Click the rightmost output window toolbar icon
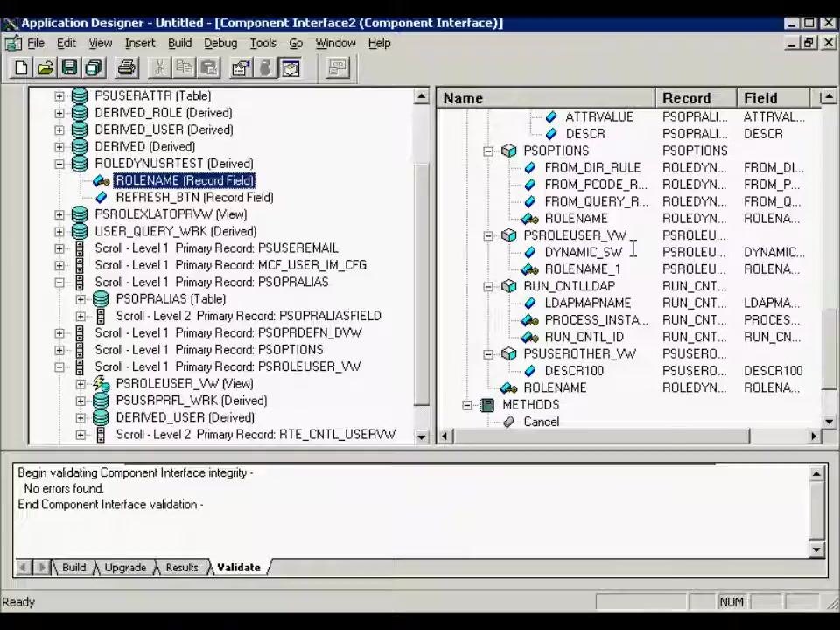Screen dimensions: 840x630 338,68
